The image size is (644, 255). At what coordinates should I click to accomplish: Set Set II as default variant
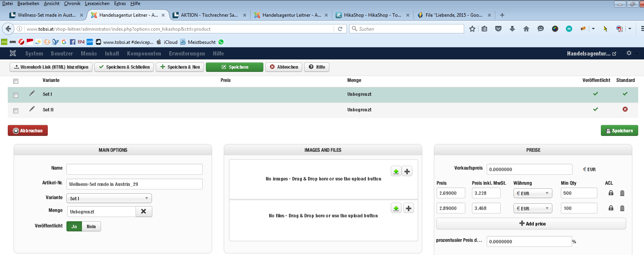pyautogui.click(x=625, y=109)
